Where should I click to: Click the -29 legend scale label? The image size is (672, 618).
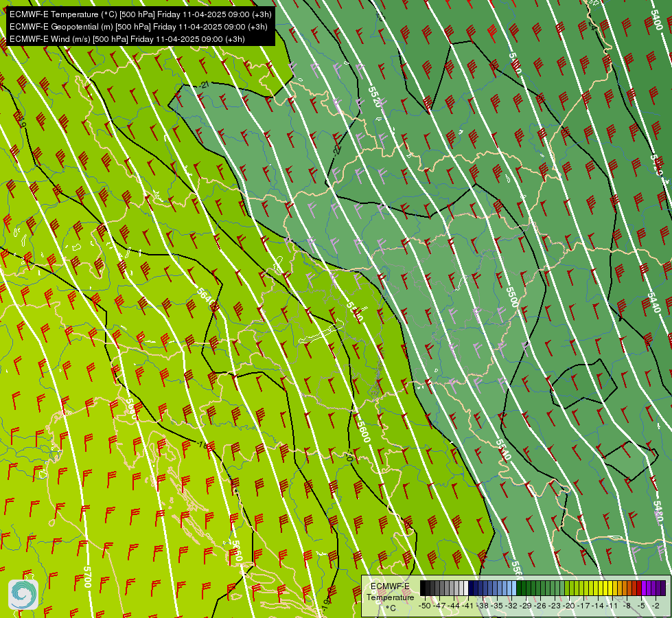pos(525,606)
